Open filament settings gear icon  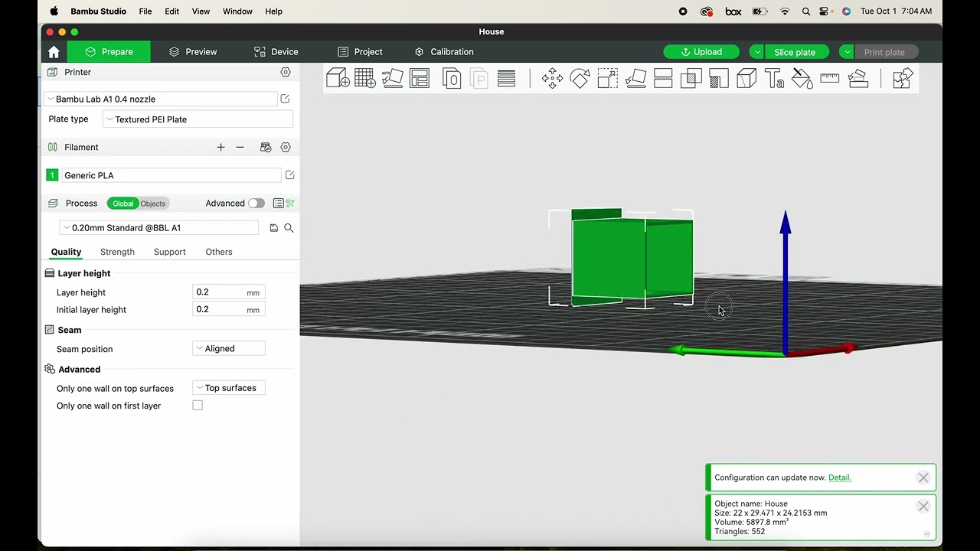coord(286,147)
